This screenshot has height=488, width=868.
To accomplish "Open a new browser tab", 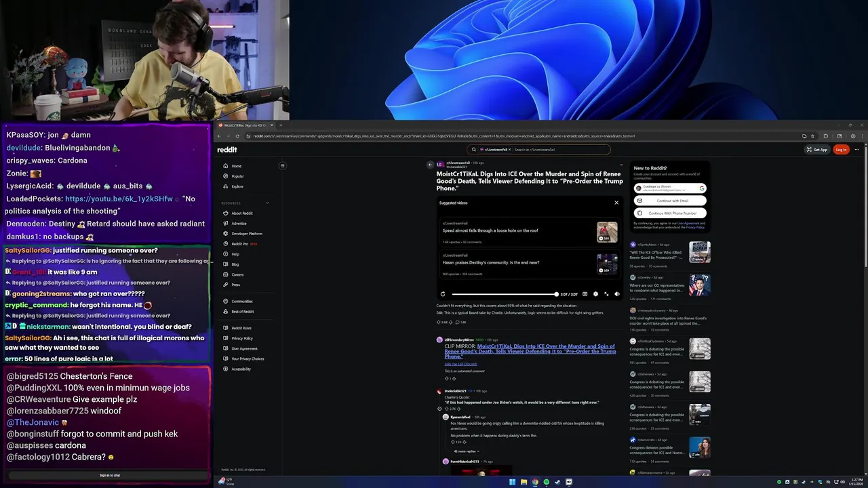I will pyautogui.click(x=281, y=125).
